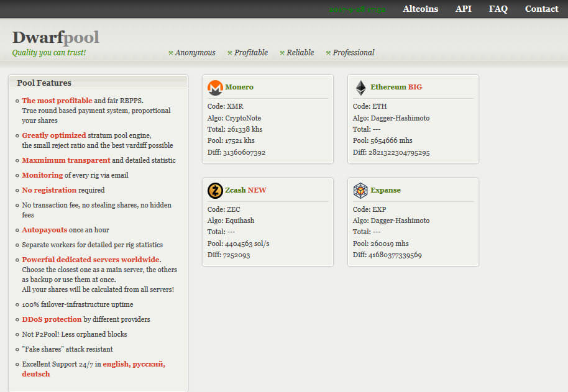Click the Dwarfpool site logo

[55, 37]
